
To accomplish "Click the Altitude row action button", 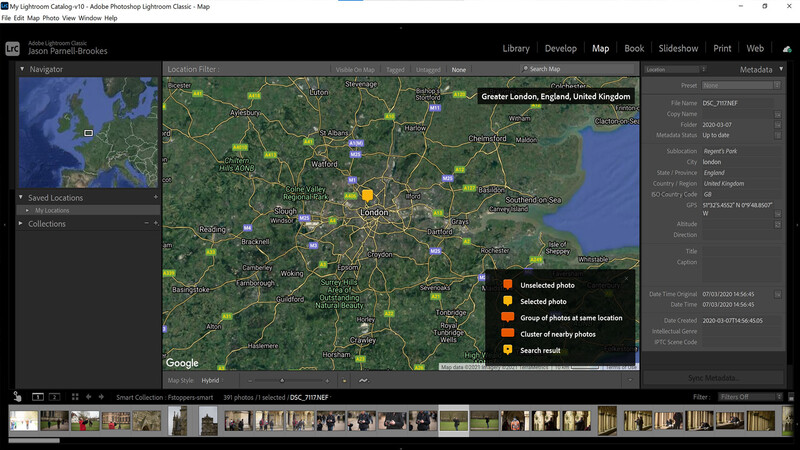I will [778, 224].
